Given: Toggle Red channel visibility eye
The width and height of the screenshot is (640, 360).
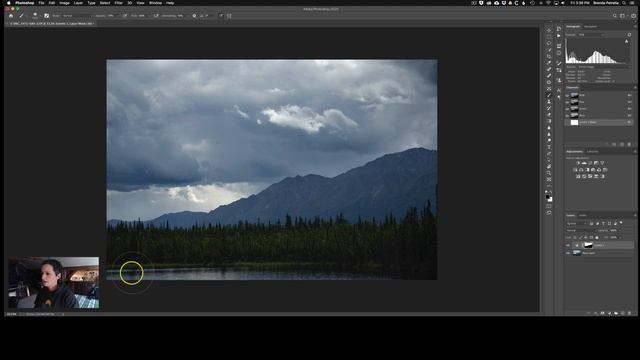Looking at the screenshot, I should tap(567, 102).
